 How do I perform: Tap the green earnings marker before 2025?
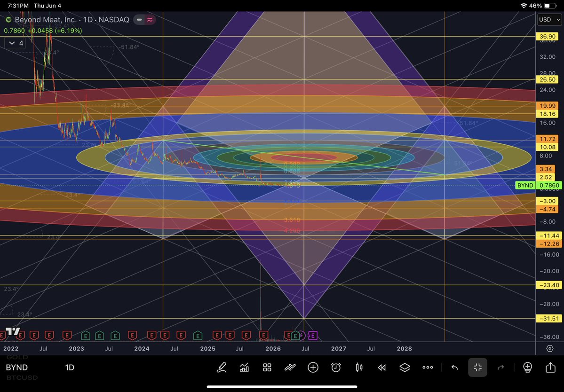coord(197,336)
